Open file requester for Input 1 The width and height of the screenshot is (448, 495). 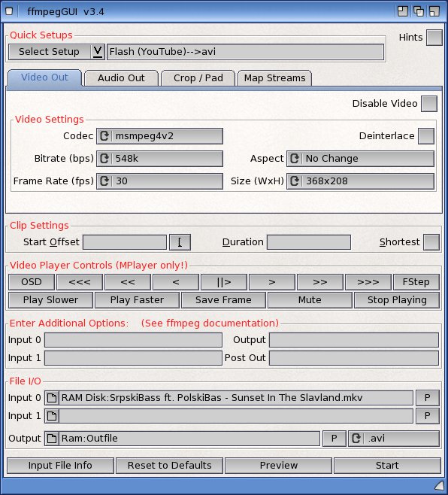pos(52,416)
